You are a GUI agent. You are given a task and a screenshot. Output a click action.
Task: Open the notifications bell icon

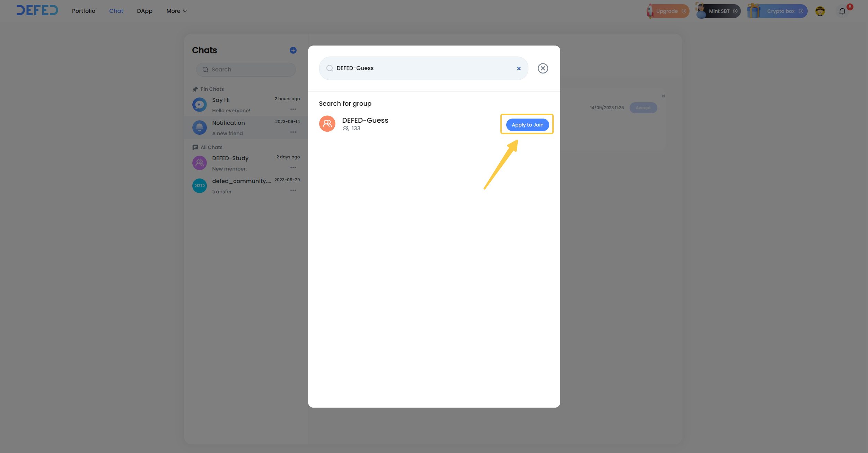pyautogui.click(x=842, y=11)
